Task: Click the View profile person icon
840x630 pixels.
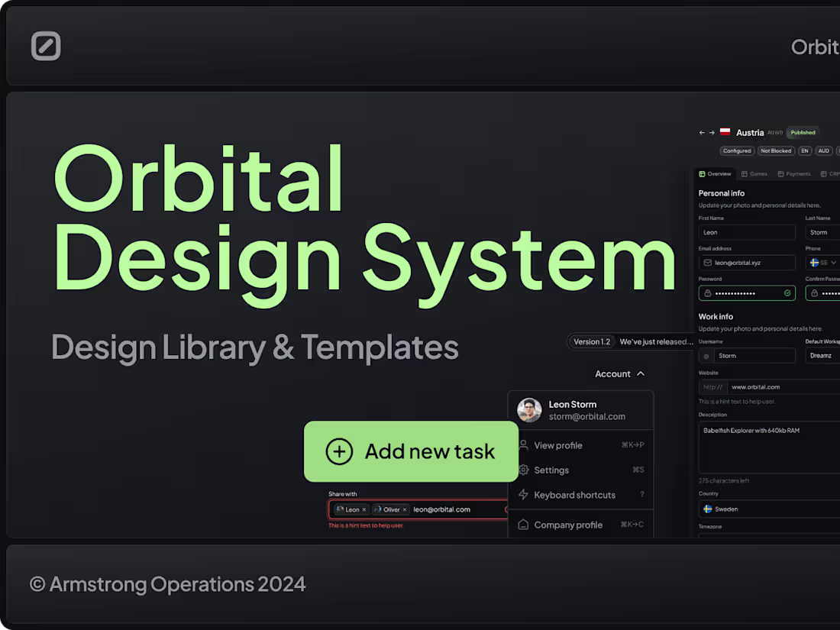Action: [524, 445]
